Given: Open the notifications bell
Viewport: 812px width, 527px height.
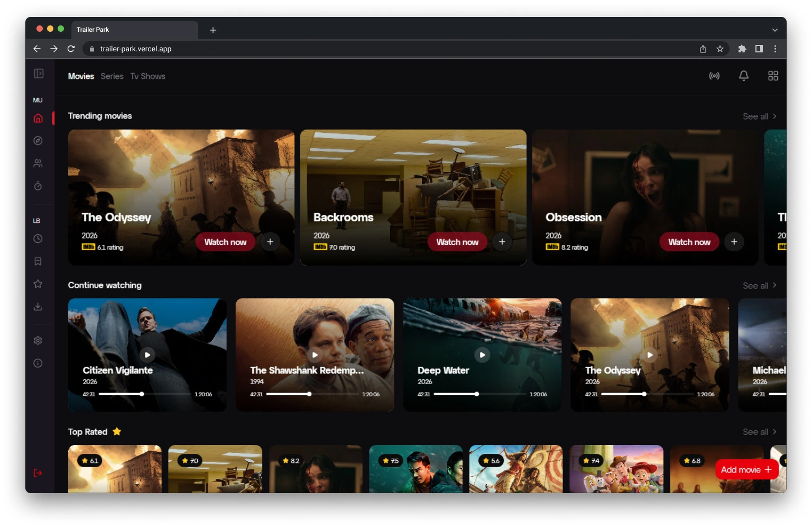Looking at the screenshot, I should pos(744,76).
